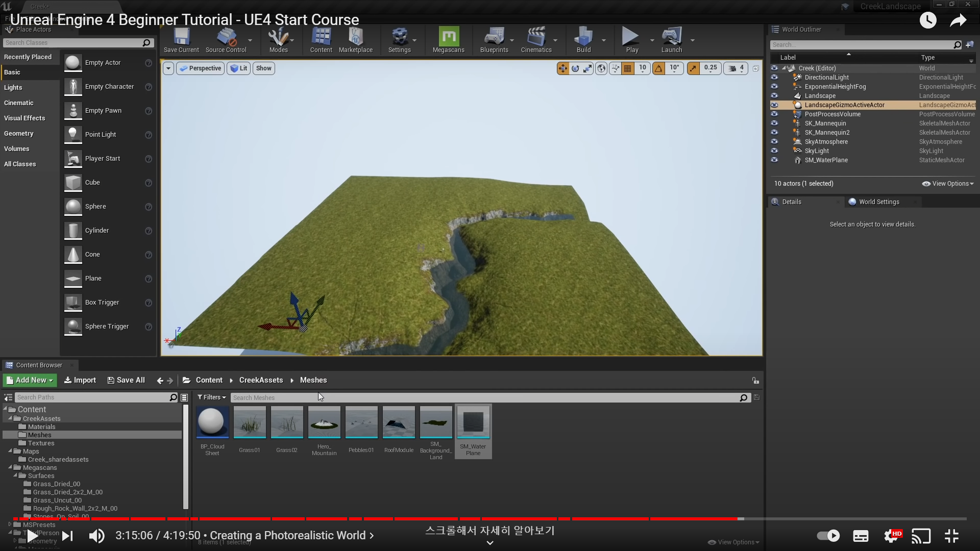Click the Import button

coord(80,381)
